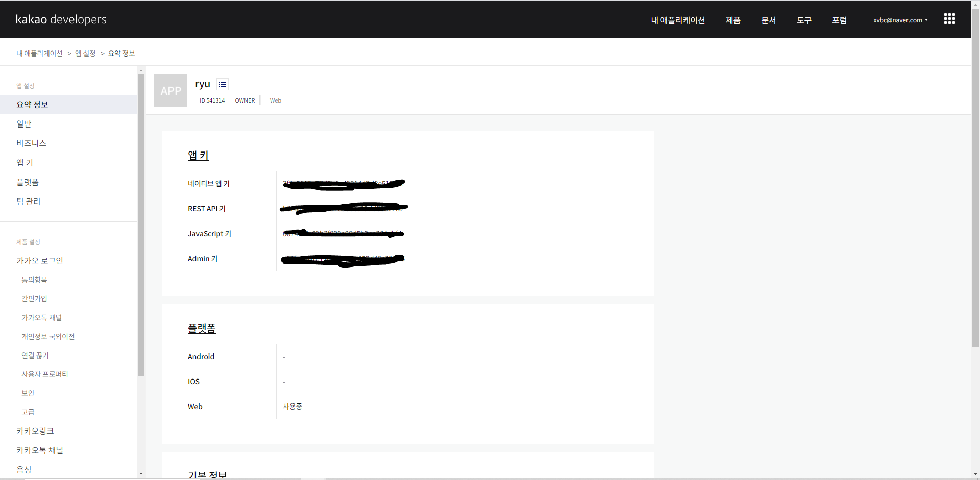
Task: Open the 도구 top menu
Action: click(x=804, y=20)
